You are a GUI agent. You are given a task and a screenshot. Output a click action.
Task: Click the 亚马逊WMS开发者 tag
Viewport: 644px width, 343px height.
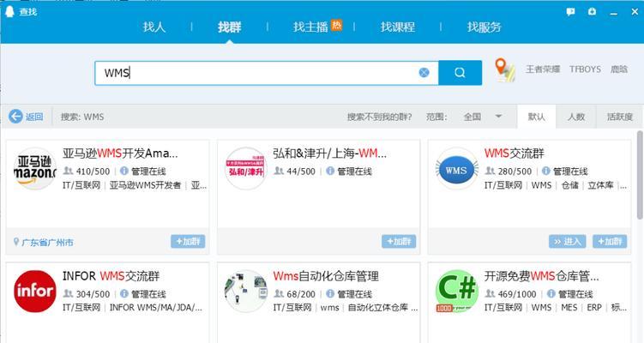145,185
